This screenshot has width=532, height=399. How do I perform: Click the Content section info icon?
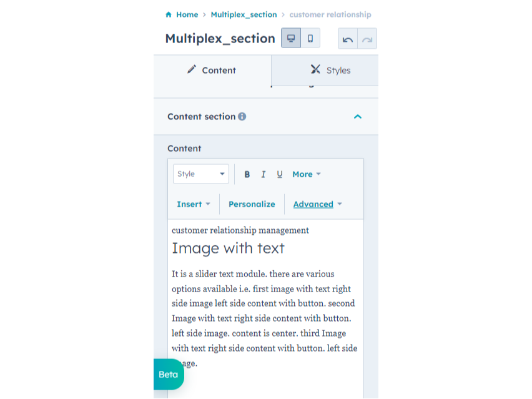click(x=242, y=116)
